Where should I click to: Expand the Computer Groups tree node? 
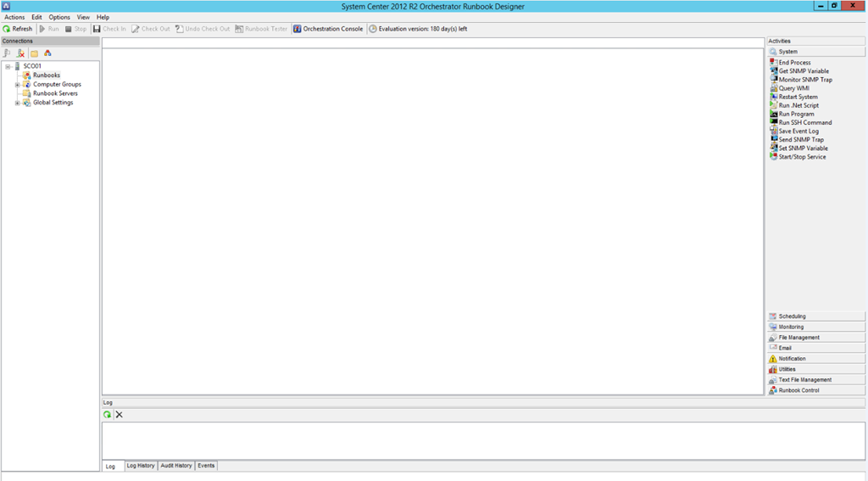[x=17, y=85]
